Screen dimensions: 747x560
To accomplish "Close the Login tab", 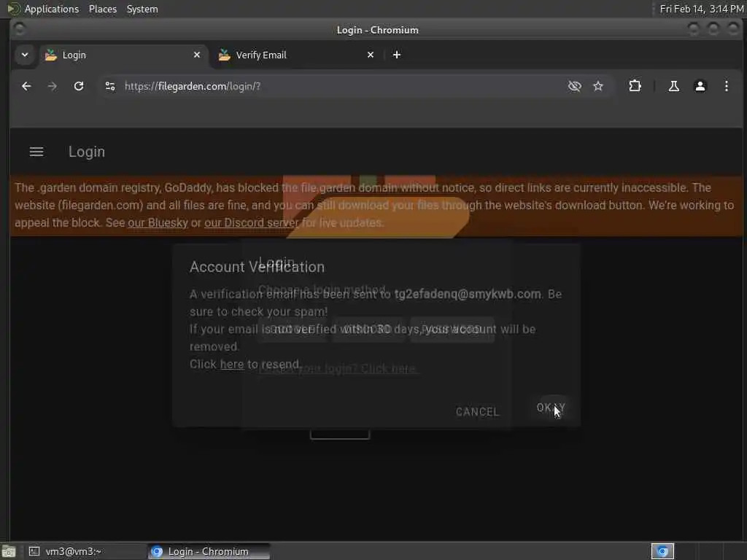I will (x=197, y=55).
